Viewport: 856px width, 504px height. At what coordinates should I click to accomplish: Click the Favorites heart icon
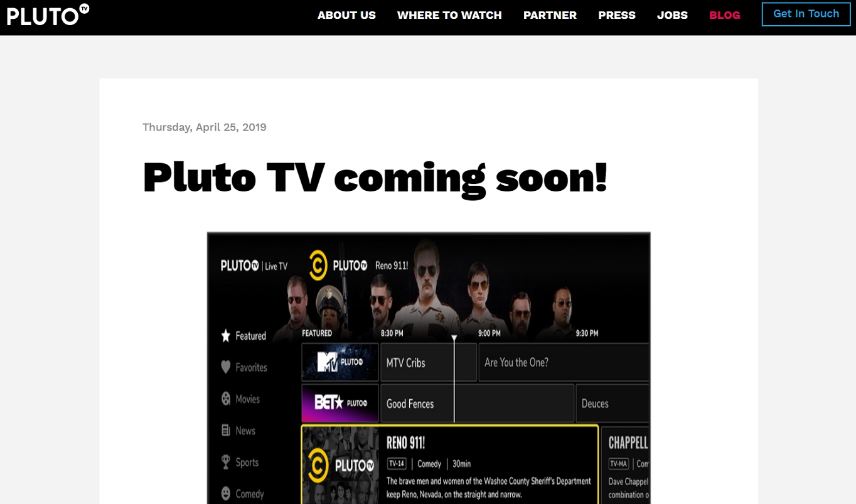(x=226, y=367)
